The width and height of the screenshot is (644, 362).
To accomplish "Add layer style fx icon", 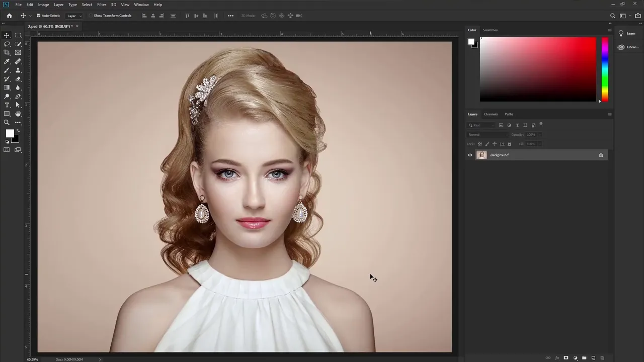I will [557, 358].
